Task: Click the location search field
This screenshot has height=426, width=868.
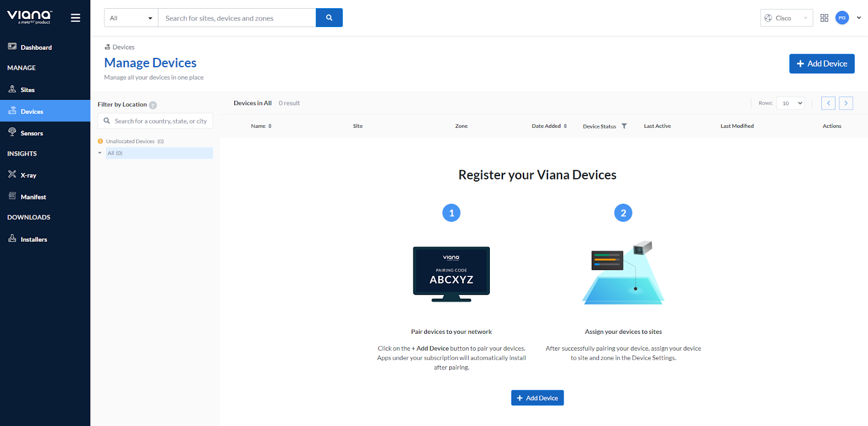Action: [161, 121]
